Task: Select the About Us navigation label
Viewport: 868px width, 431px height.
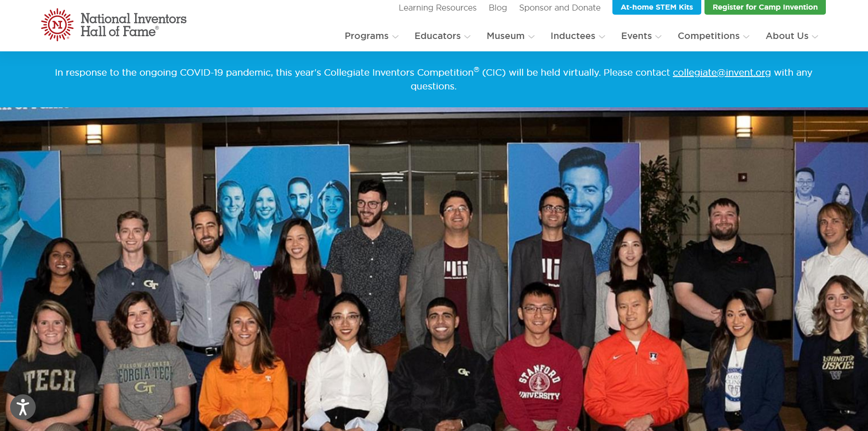Action: [787, 36]
